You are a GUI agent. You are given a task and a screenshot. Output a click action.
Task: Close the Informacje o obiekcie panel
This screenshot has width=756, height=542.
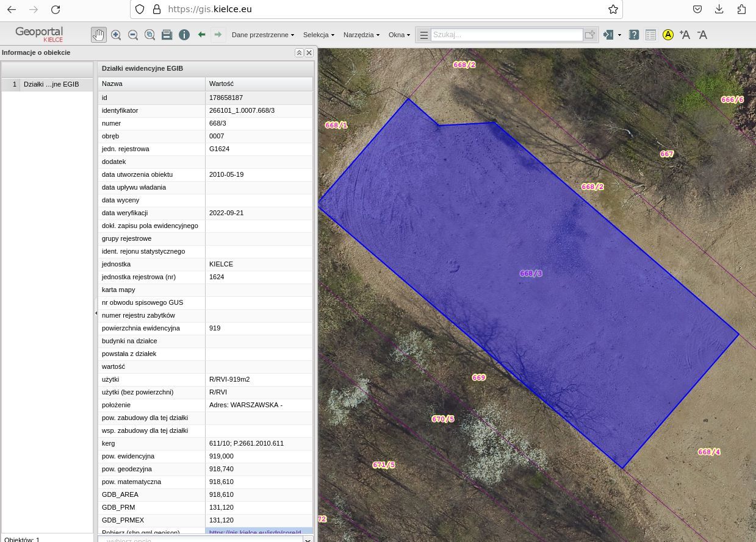(309, 52)
